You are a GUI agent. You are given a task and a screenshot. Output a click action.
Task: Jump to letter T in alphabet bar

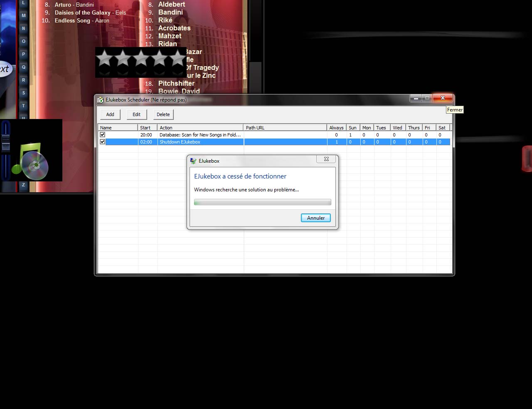[23, 106]
